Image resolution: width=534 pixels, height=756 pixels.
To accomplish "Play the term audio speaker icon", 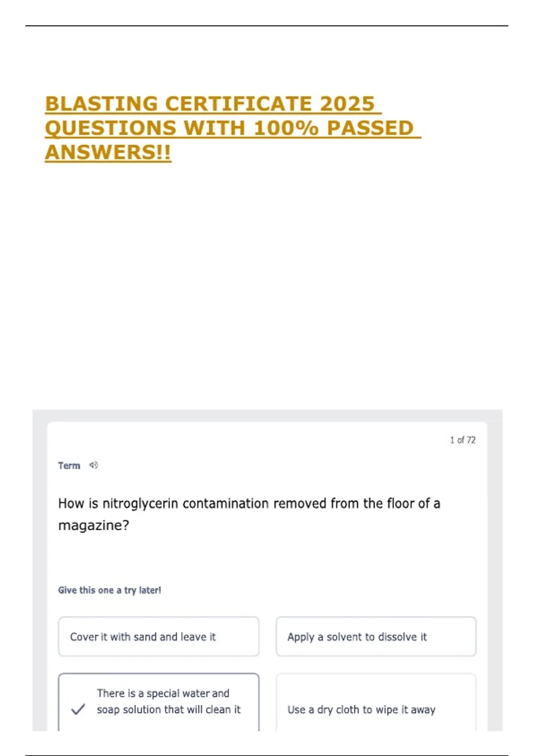I will coord(93,465).
